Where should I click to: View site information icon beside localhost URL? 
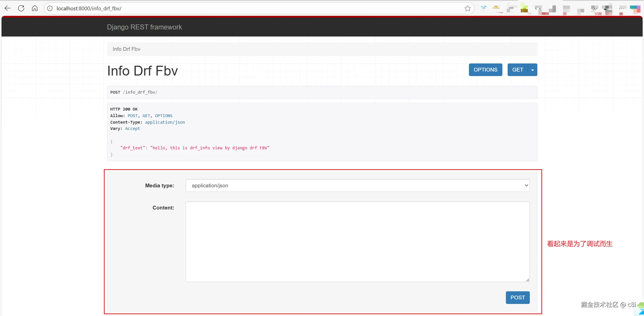(x=50, y=8)
